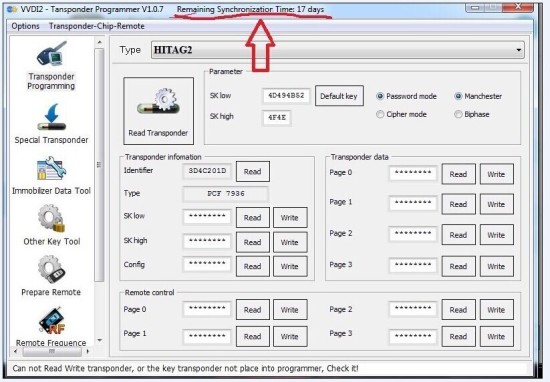Open the Transponder-Chip-Remote menu

97,26
